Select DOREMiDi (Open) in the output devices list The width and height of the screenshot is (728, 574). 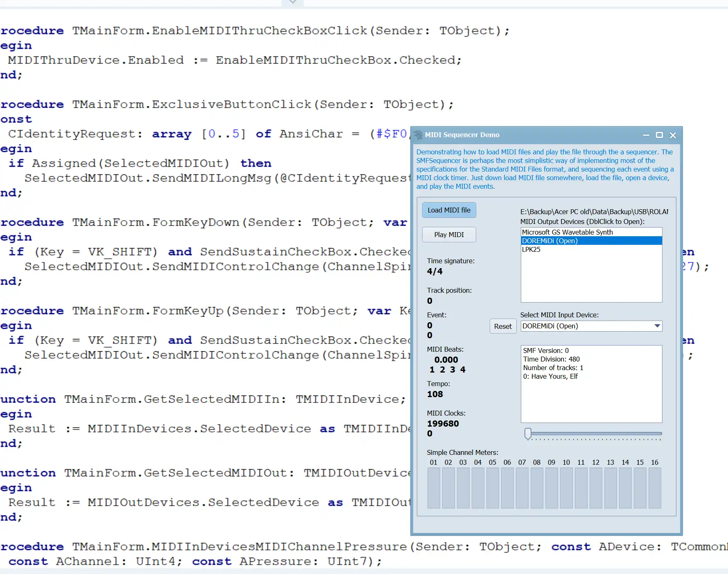coord(550,241)
